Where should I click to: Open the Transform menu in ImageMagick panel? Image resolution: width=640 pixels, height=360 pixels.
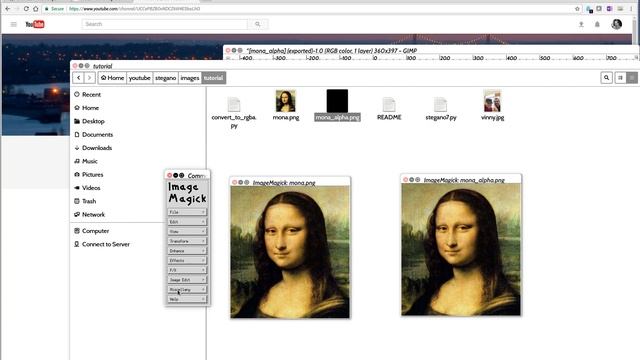187,241
